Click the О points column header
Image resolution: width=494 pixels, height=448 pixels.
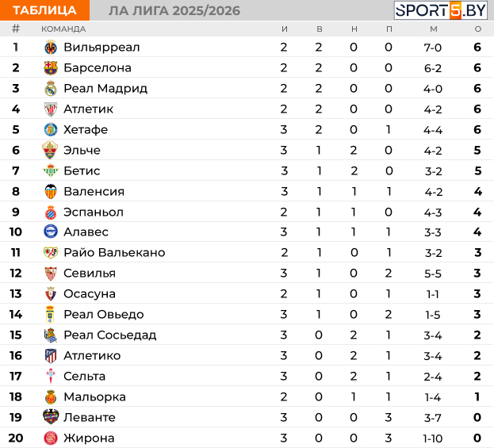click(x=478, y=29)
